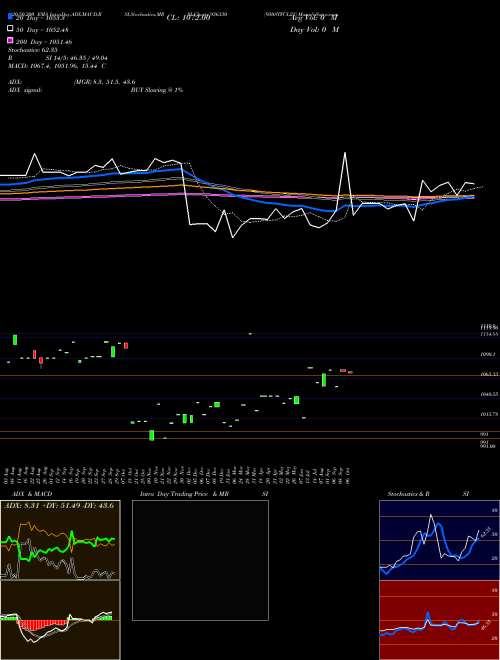Viewport: 500px width, 660px height.
Task: Click the ADX +DY -DY readout header
Action: [59, 505]
